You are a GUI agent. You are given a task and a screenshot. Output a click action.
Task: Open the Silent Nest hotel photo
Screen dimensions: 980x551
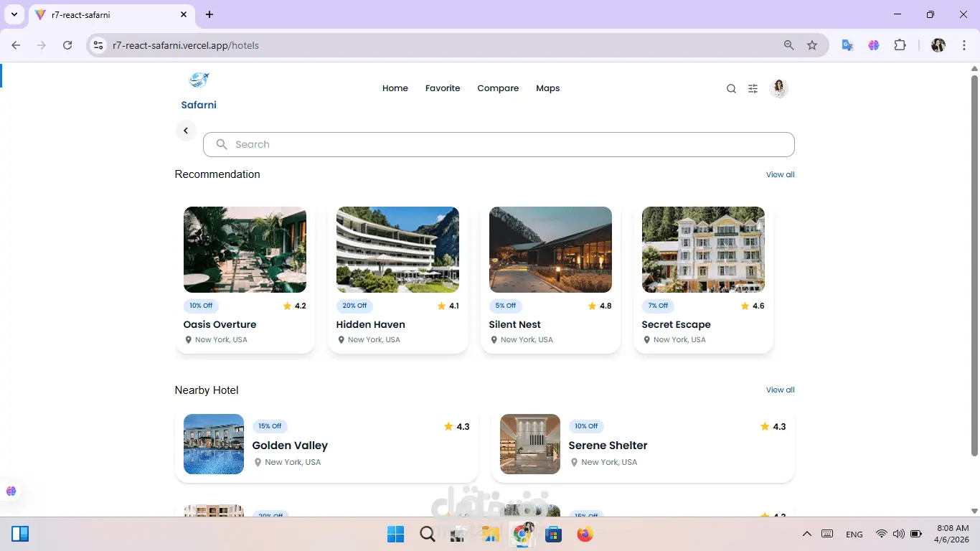click(x=551, y=250)
